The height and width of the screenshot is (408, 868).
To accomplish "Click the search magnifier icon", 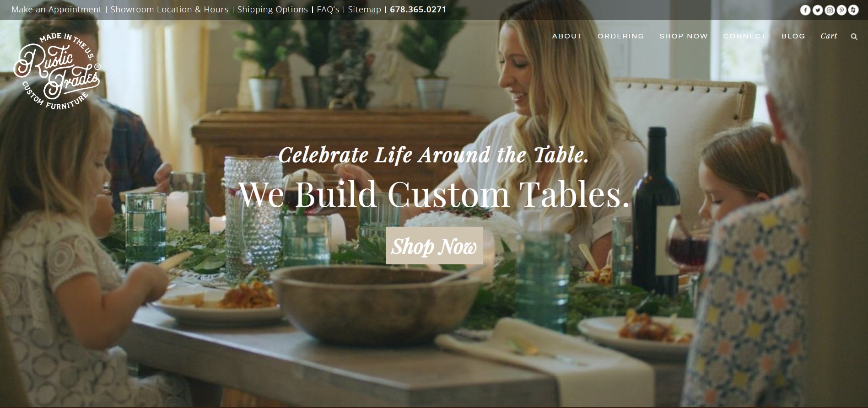I will [x=854, y=37].
